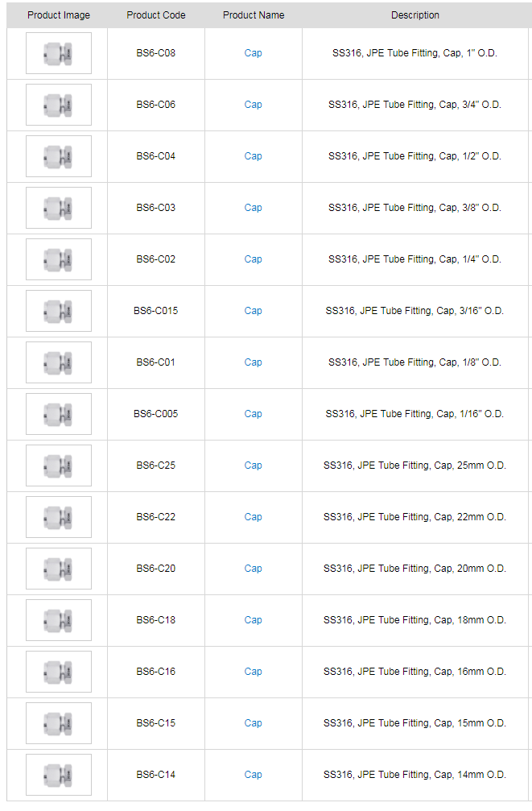Follow the Cap link for BS6-C01

tap(253, 362)
